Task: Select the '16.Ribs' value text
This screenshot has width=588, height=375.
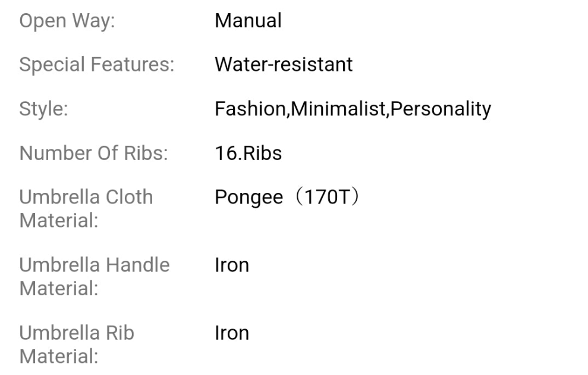Action: tap(248, 154)
